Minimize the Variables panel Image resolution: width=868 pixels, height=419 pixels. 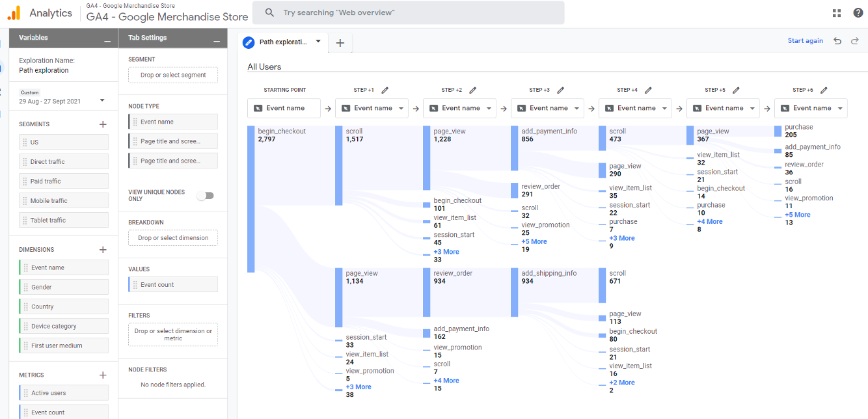(x=107, y=41)
